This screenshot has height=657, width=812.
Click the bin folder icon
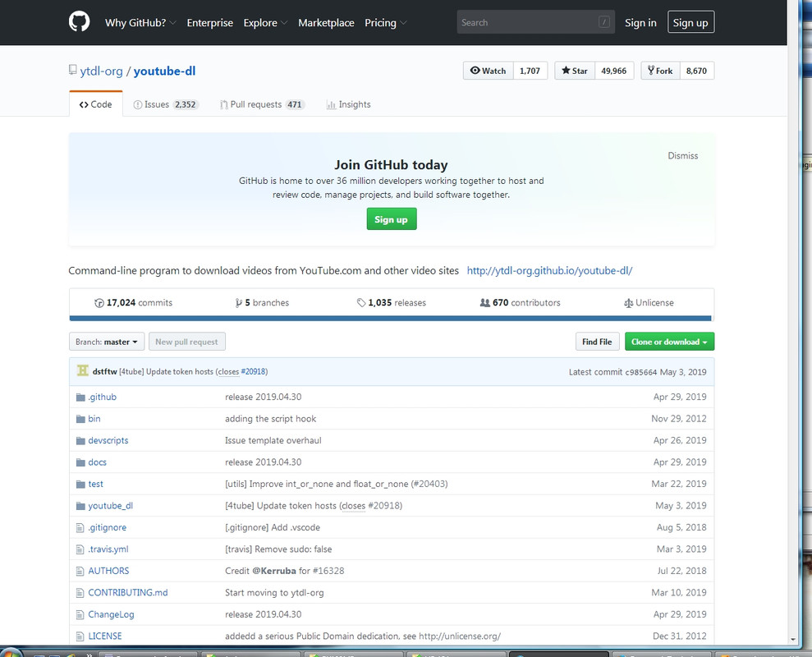point(80,419)
